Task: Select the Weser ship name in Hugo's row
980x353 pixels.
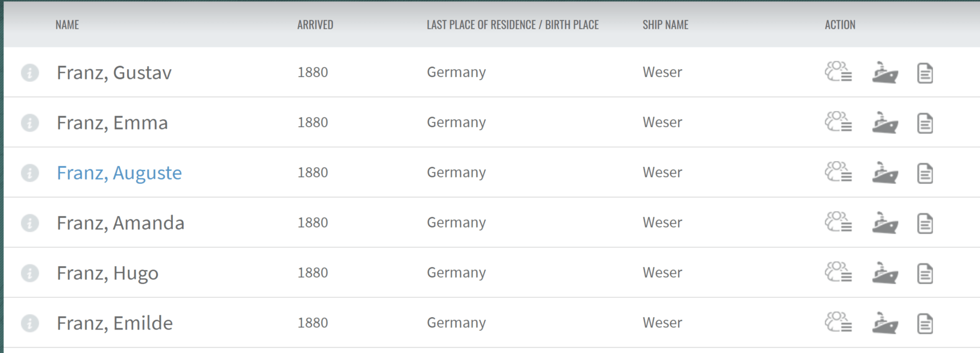Action: tap(662, 272)
